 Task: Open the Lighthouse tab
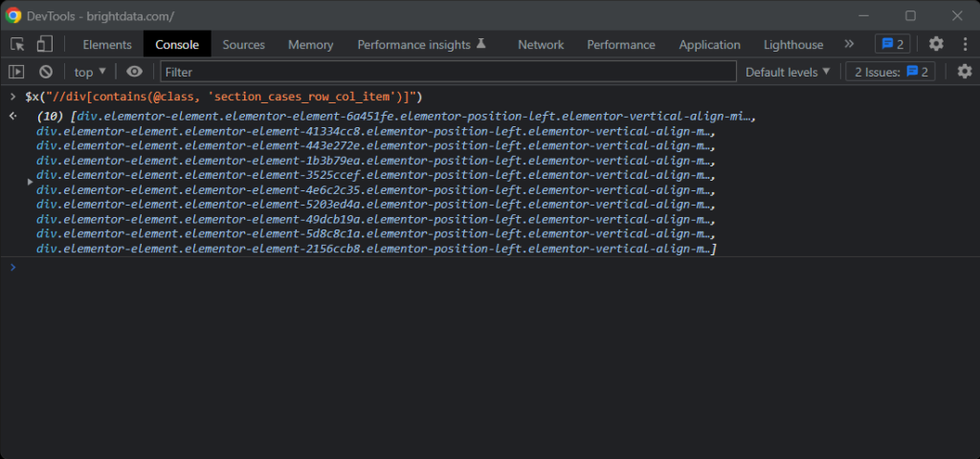(x=792, y=45)
